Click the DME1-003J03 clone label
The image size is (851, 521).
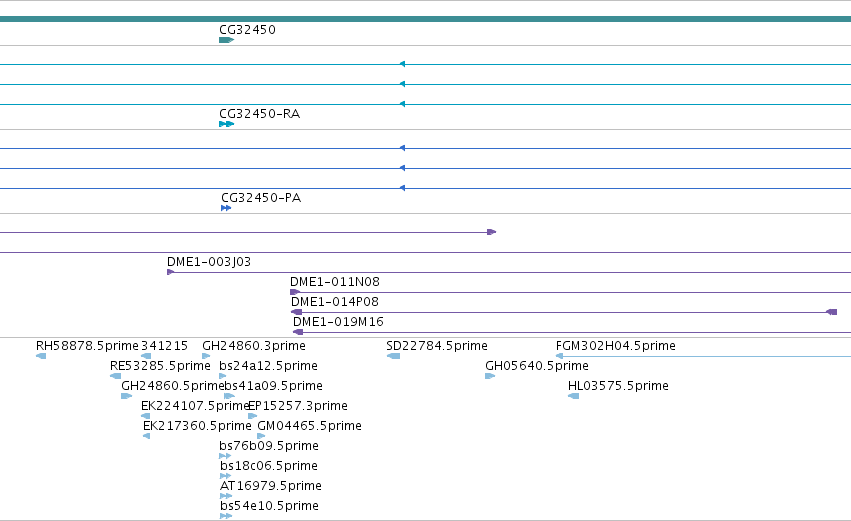[209, 262]
